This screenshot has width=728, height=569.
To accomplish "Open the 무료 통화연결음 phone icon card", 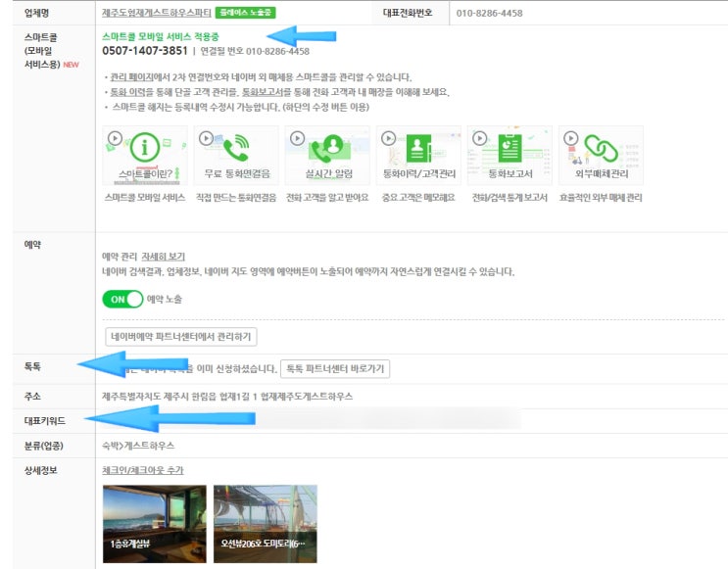I will coord(236,156).
